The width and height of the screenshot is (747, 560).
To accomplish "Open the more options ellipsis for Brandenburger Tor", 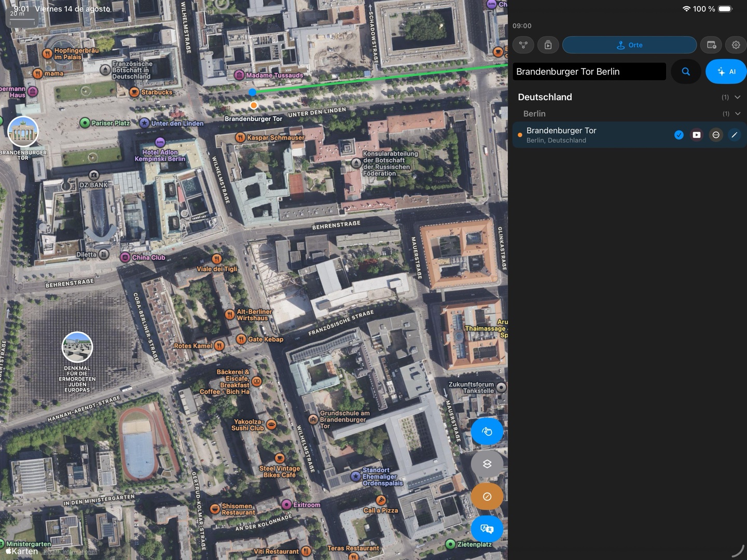I will pyautogui.click(x=716, y=135).
